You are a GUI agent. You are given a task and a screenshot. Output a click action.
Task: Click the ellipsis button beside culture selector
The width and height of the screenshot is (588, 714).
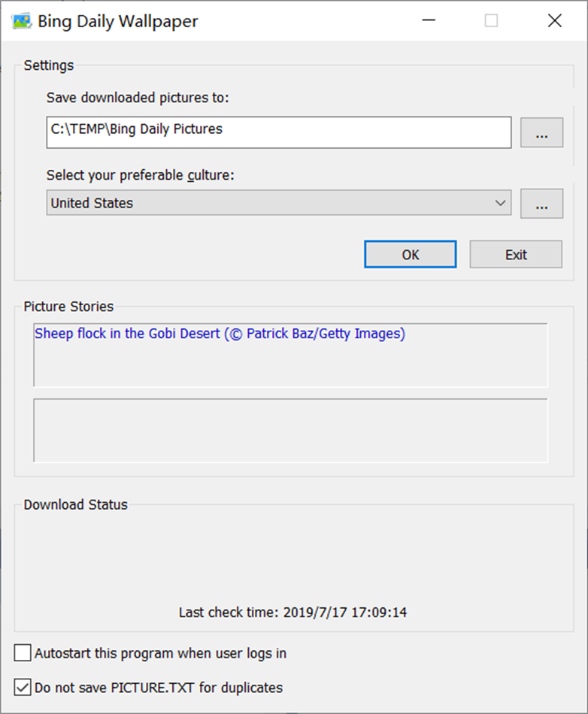point(541,203)
